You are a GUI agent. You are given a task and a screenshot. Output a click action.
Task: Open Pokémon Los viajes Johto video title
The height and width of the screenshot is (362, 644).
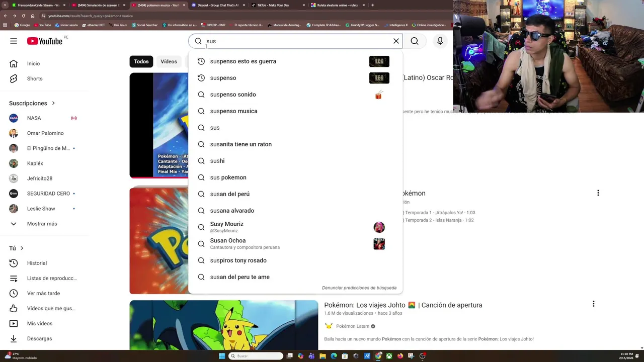coord(403,305)
